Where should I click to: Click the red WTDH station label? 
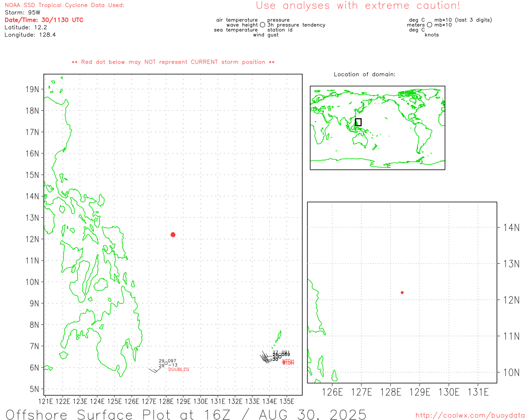(288, 362)
